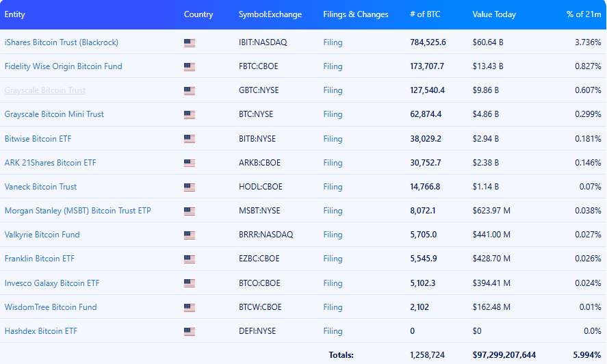The image size is (607, 364).
Task: Open Filing link for ARKB:CBOE
Action: pyautogui.click(x=333, y=163)
